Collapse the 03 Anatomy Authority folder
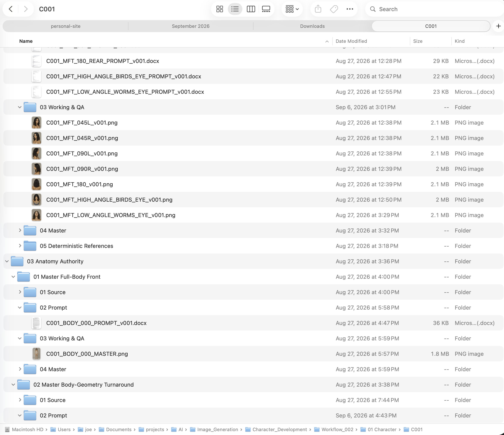Image resolution: width=504 pixels, height=435 pixels. [7, 261]
